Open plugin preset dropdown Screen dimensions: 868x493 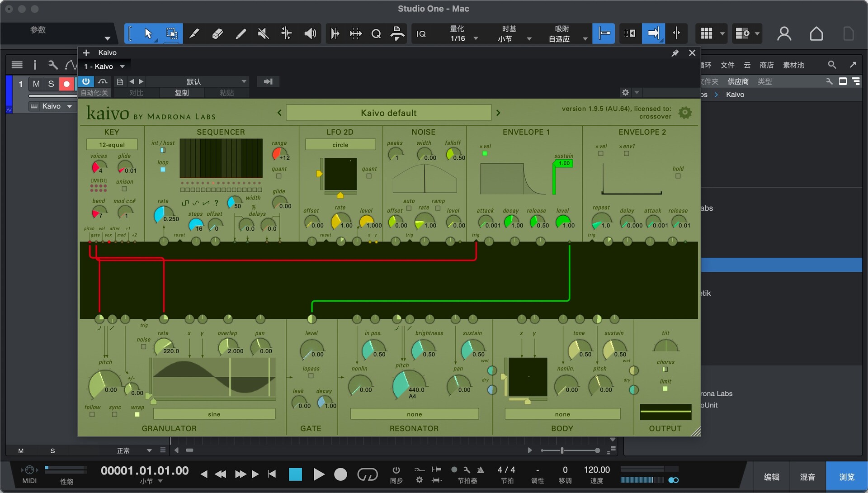click(x=198, y=81)
